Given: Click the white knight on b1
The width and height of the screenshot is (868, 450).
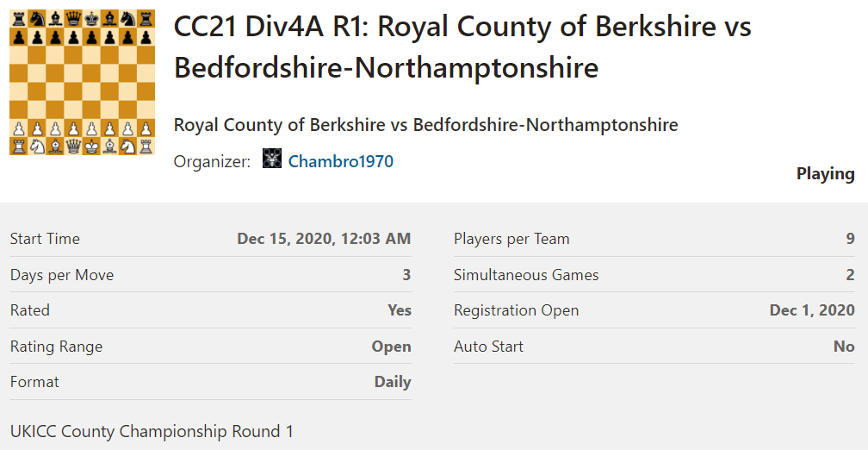Looking at the screenshot, I should point(36,147).
